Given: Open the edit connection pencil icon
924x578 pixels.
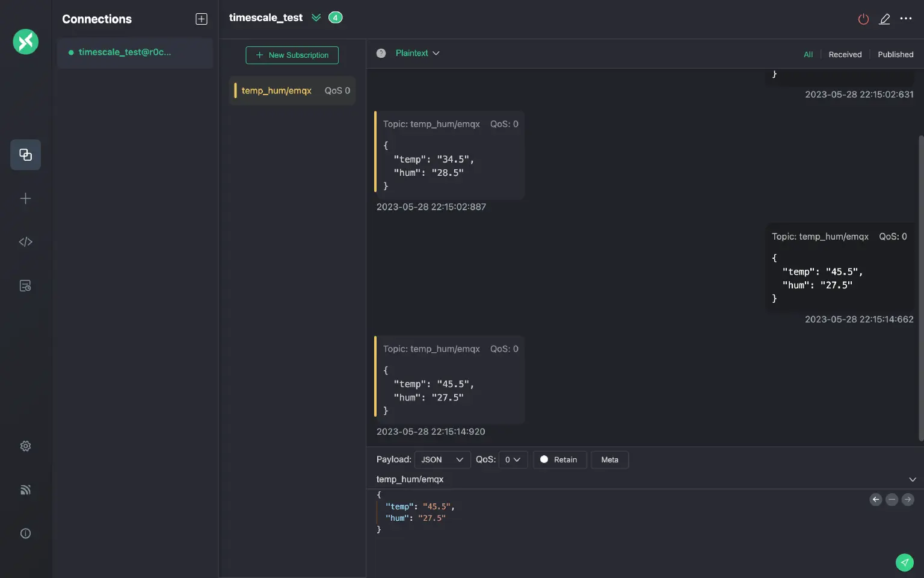Looking at the screenshot, I should (884, 19).
